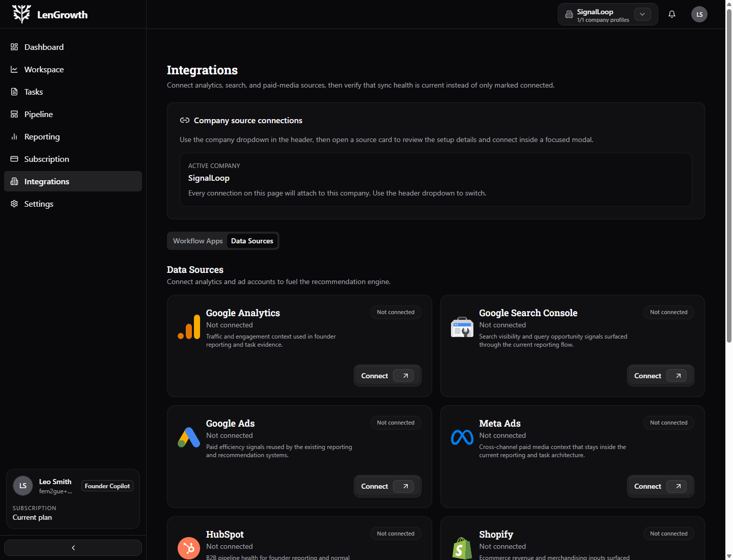Click the 'ACTIVE COMPANY' label
Viewport: 733px width, 560px height.
click(214, 166)
